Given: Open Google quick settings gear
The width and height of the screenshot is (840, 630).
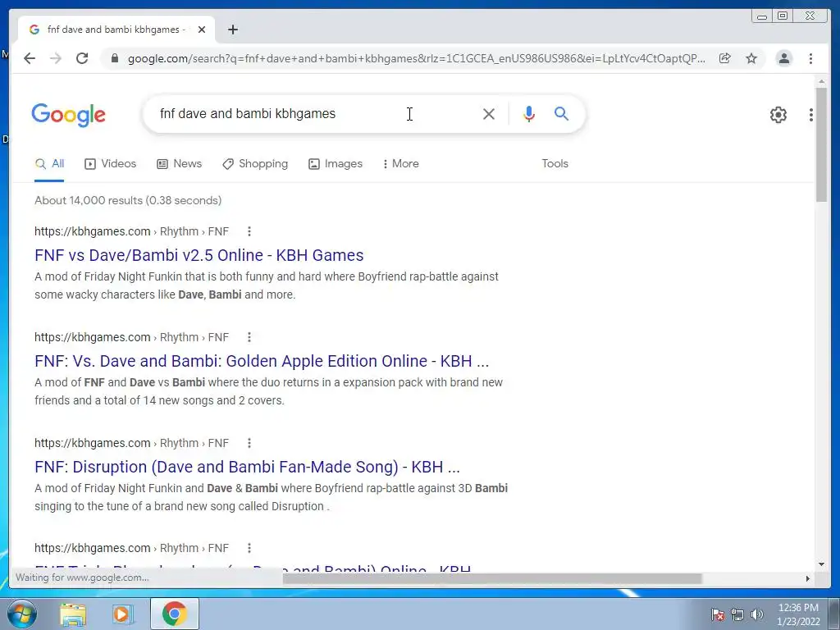Looking at the screenshot, I should 778,115.
